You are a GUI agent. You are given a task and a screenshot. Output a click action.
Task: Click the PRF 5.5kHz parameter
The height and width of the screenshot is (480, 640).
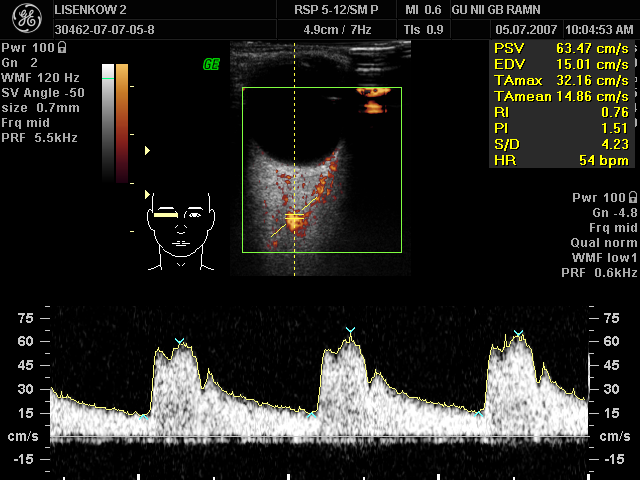(39, 138)
